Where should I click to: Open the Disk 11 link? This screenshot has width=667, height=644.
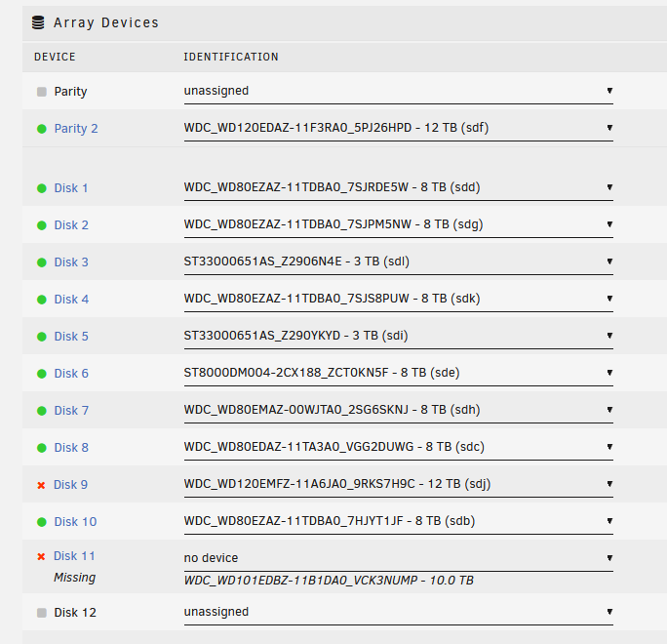(74, 556)
